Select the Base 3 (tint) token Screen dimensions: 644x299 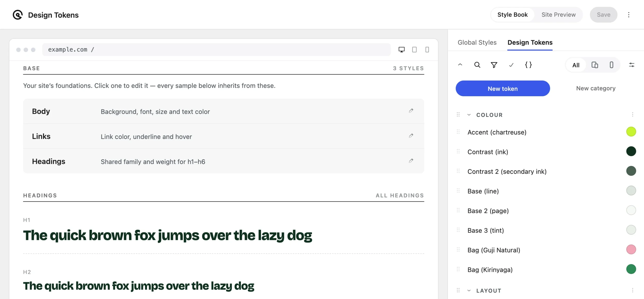(x=546, y=230)
